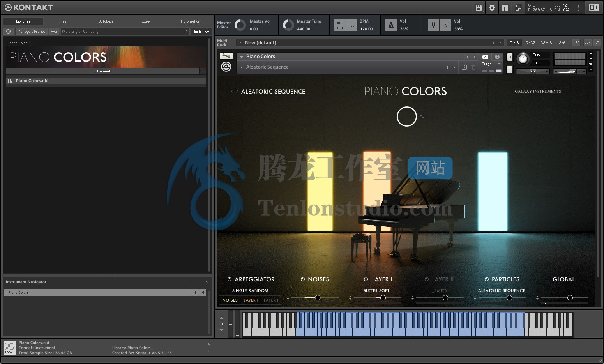Go to previous instrument arrow for Piano Colors

pyautogui.click(x=467, y=57)
